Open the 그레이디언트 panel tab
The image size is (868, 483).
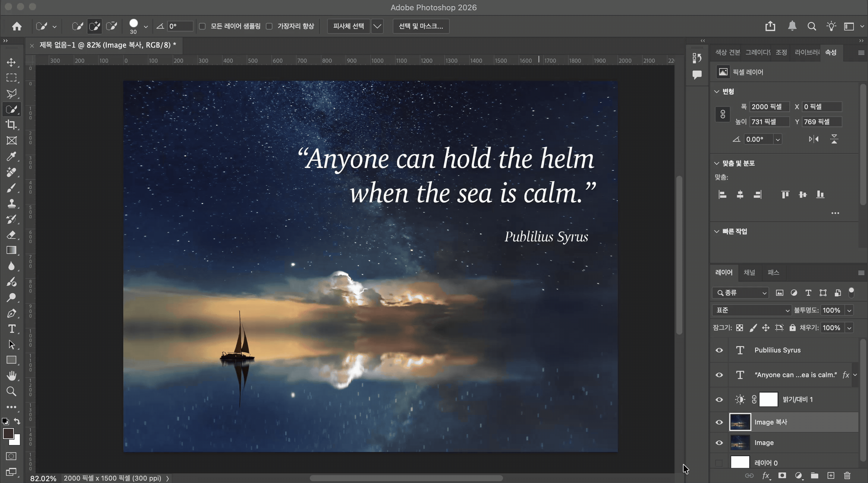pyautogui.click(x=758, y=52)
